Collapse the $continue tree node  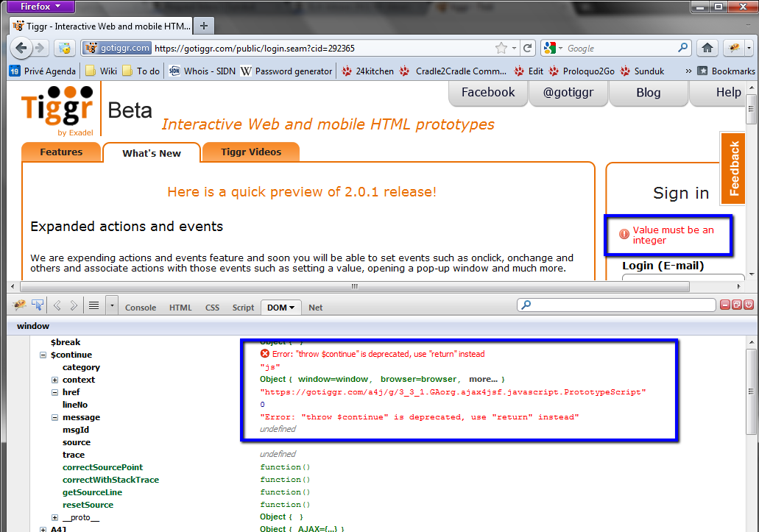click(x=43, y=355)
